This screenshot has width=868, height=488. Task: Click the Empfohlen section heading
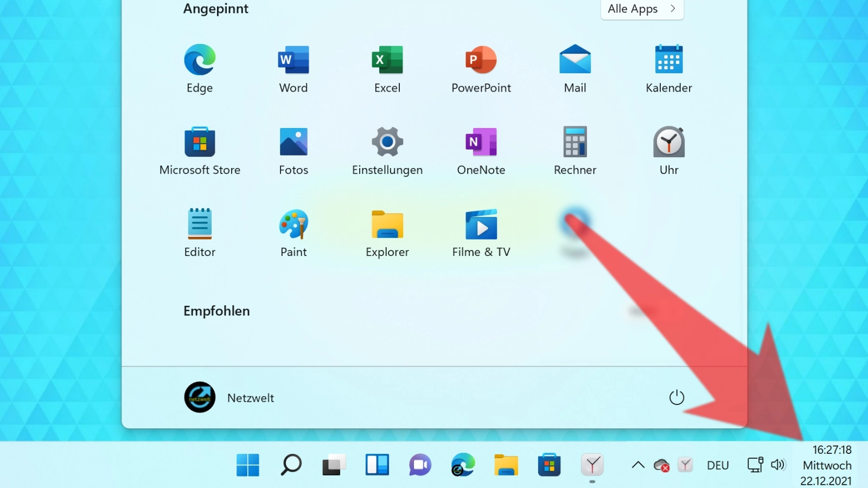[216, 311]
